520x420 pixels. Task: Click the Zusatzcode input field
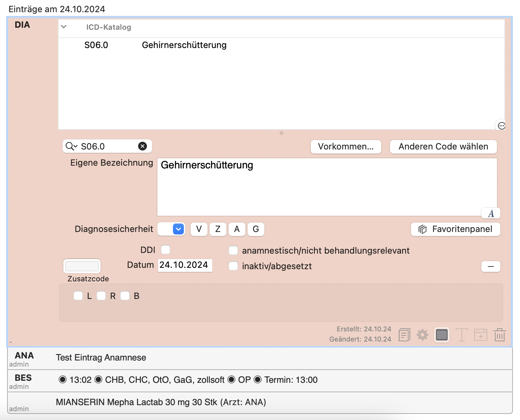(82, 266)
